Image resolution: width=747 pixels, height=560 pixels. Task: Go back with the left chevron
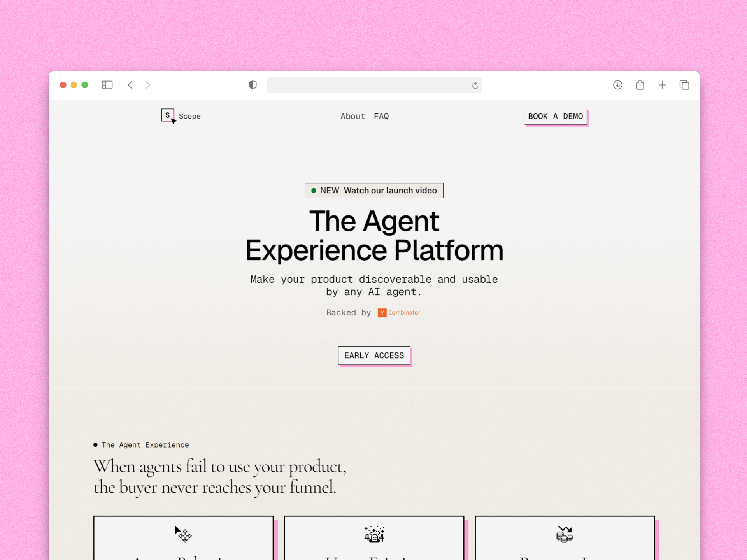pos(130,85)
